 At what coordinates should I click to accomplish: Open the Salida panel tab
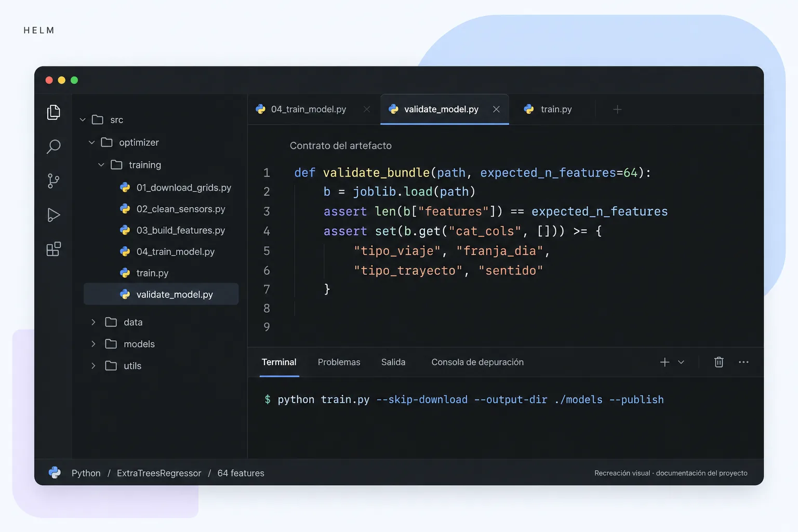tap(393, 362)
